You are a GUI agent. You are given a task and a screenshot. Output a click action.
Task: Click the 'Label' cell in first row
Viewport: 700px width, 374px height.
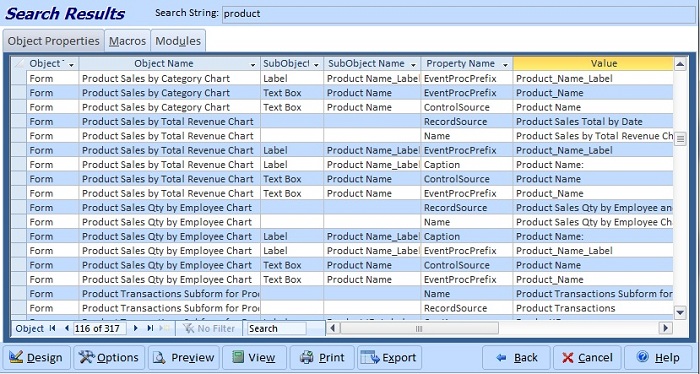tap(292, 79)
